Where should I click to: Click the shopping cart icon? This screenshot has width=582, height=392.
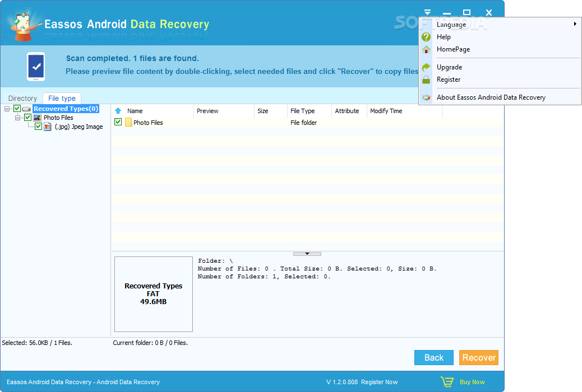[x=447, y=381]
